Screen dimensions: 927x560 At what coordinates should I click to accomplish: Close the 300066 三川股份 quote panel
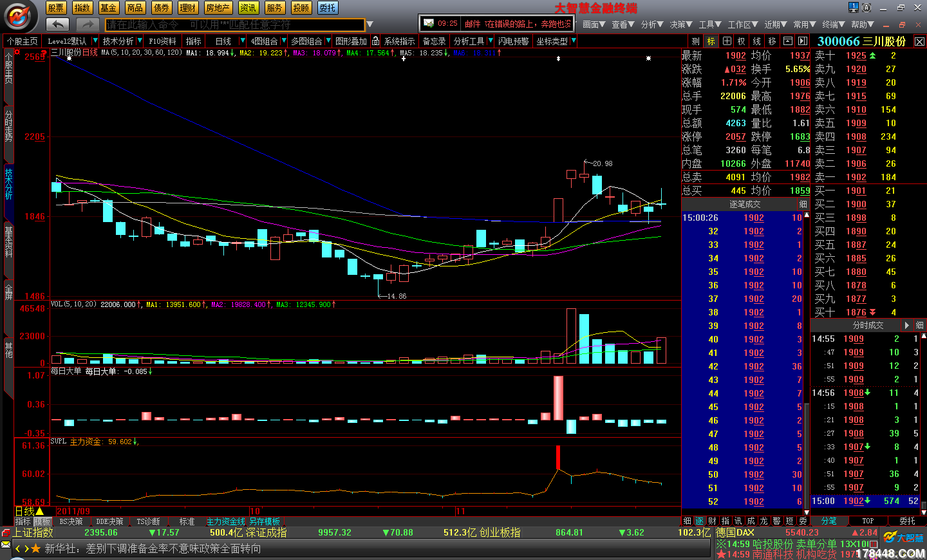(919, 41)
